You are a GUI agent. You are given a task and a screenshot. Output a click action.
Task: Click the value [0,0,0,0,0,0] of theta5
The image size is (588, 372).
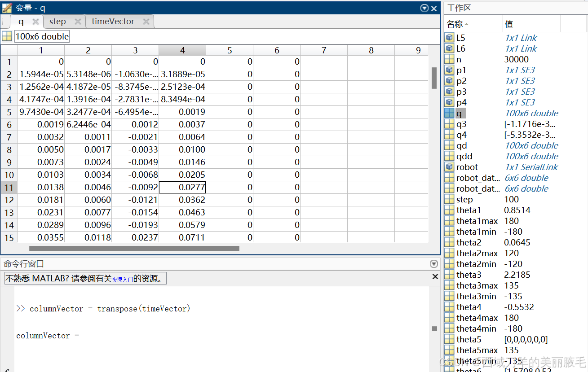click(x=526, y=339)
